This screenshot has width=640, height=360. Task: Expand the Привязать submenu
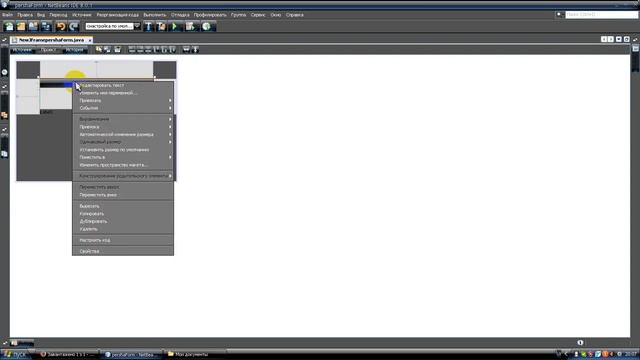click(x=123, y=100)
